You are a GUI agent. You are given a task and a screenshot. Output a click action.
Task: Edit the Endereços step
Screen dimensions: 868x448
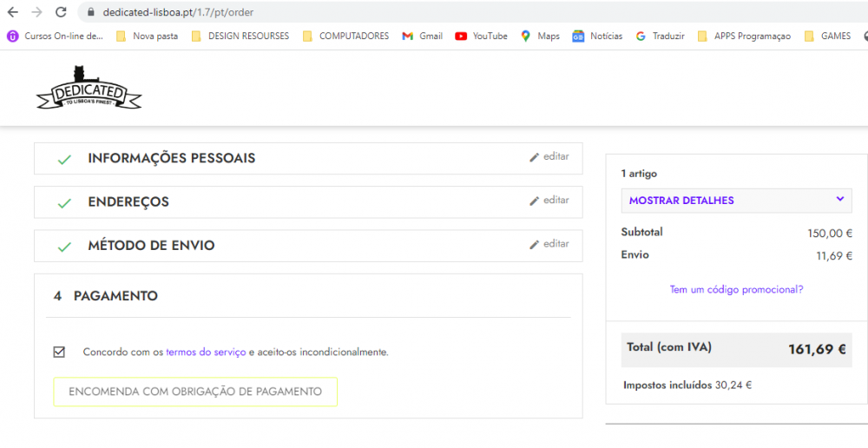(x=549, y=201)
